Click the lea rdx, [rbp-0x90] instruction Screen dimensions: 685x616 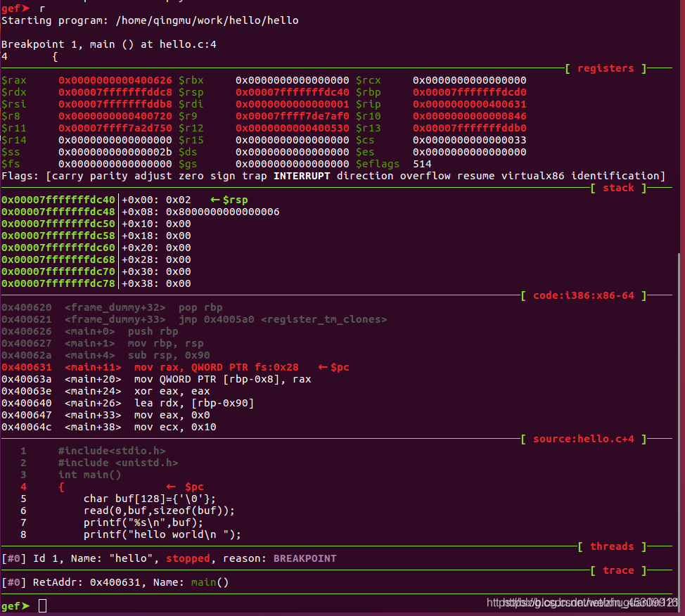pyautogui.click(x=194, y=403)
